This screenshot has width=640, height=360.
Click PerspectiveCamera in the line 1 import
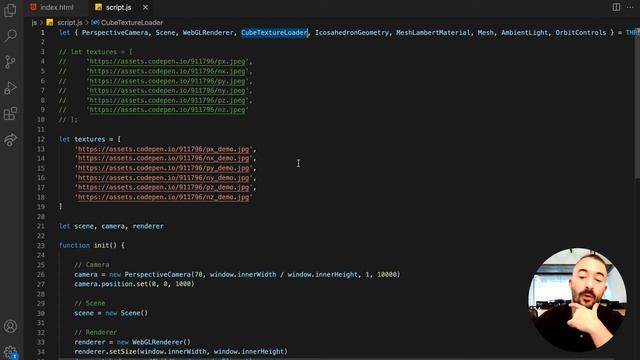115,33
